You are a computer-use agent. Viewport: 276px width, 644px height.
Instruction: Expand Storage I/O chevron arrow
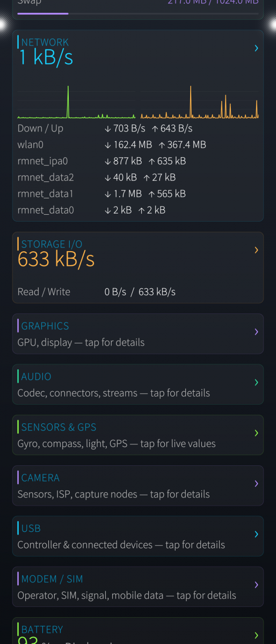coord(256,250)
